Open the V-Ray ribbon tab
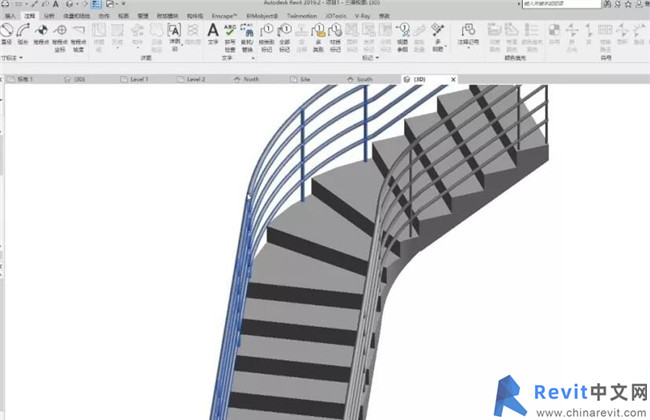This screenshot has height=420, width=650. pos(362,16)
